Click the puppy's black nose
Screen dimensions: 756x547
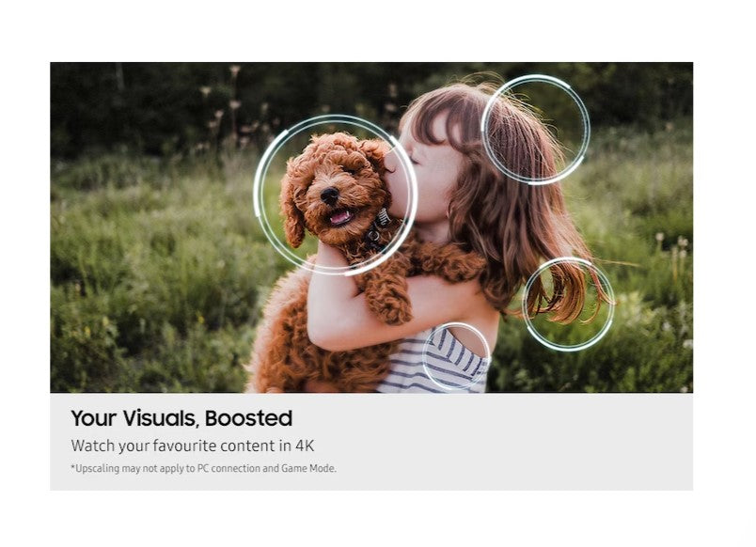point(329,195)
